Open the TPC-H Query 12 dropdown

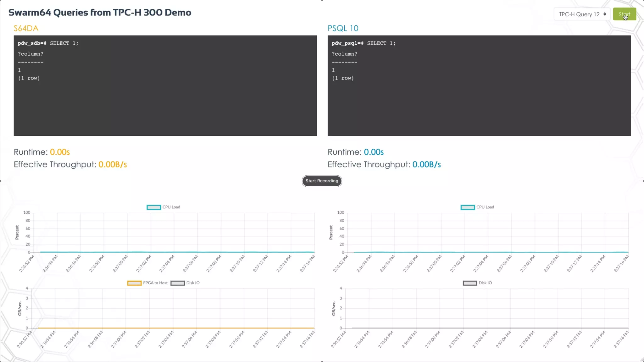pyautogui.click(x=582, y=14)
